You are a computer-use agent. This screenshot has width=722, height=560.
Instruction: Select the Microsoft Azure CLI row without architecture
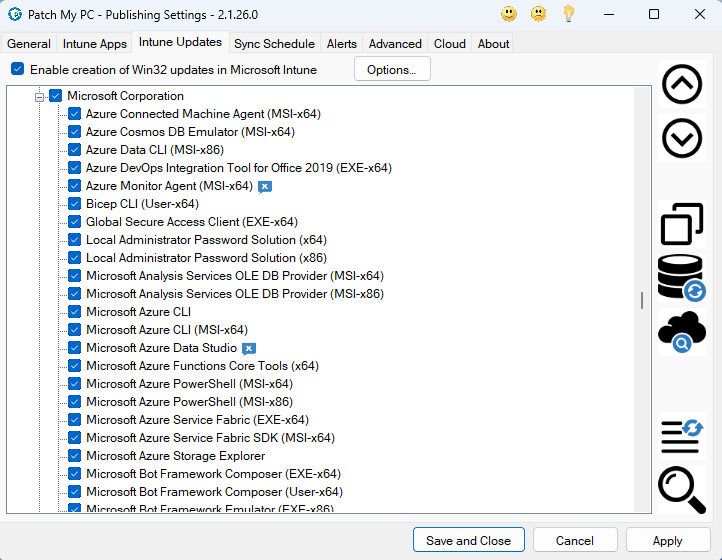[x=138, y=311]
